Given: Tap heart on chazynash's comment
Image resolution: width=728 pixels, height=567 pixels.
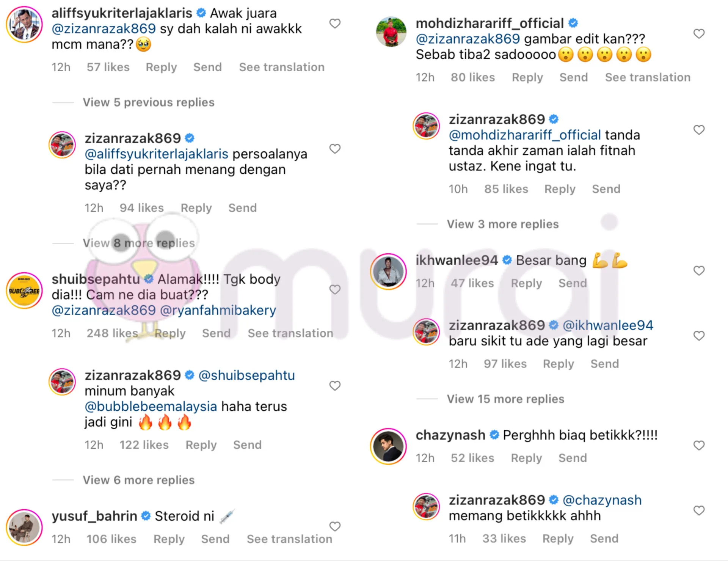Looking at the screenshot, I should (699, 445).
